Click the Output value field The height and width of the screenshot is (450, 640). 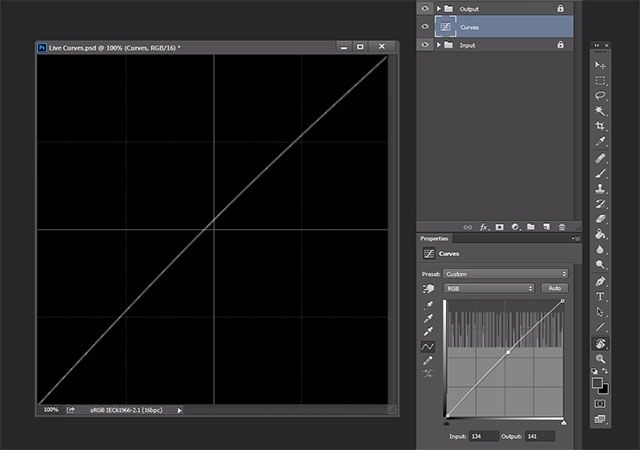click(540, 437)
